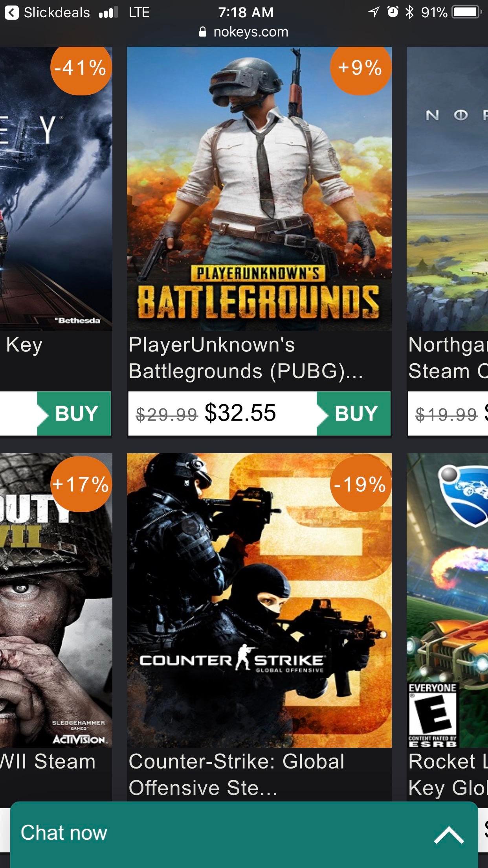Tap the alarm clock status icon
Viewport: 488px width, 868px height.
393,13
